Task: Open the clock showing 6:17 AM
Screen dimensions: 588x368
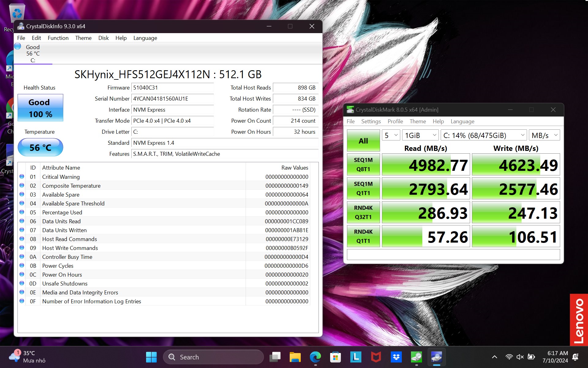Action: click(555, 357)
